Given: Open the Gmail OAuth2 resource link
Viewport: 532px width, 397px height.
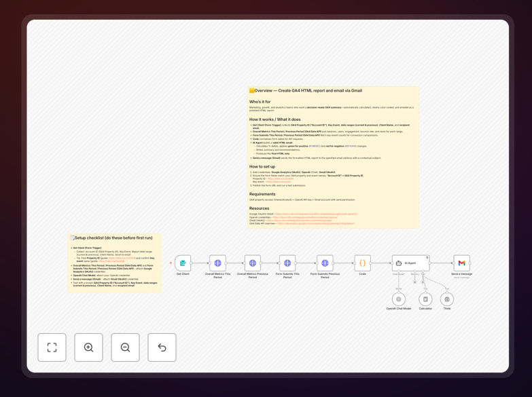Looking at the screenshot, I should pos(299,221).
